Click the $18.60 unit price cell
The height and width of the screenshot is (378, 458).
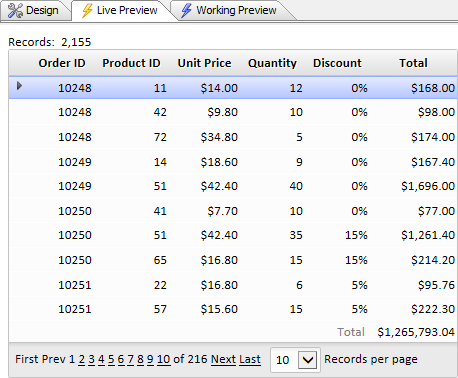219,162
